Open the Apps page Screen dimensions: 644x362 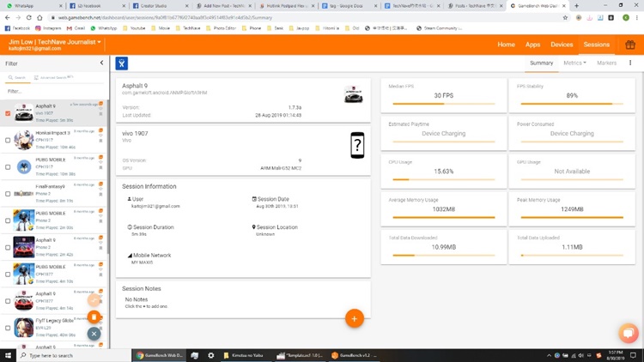click(x=532, y=45)
